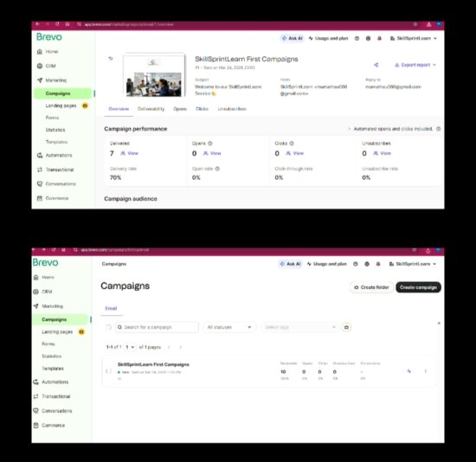Click the back arrow beside the campaign thumbnail
The height and width of the screenshot is (462, 476).
point(111,58)
